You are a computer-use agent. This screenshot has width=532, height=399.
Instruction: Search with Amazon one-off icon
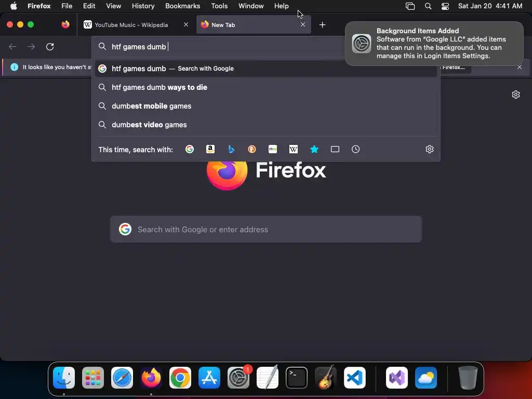click(x=210, y=149)
